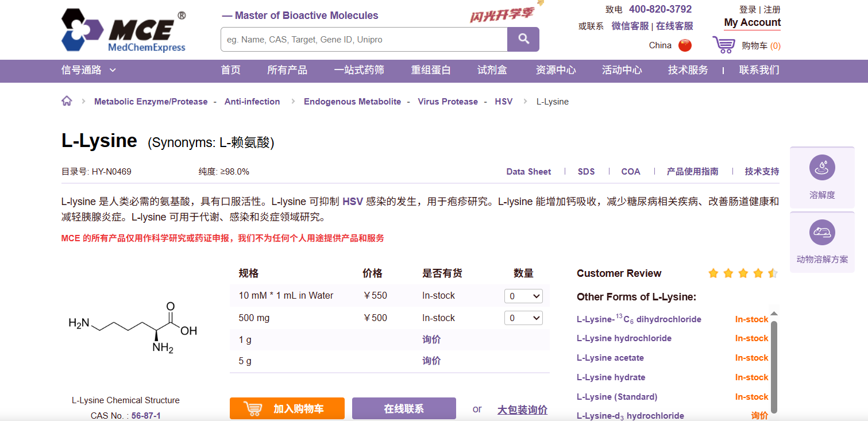Click the China flag icon
This screenshot has width=868, height=421.
(685, 45)
